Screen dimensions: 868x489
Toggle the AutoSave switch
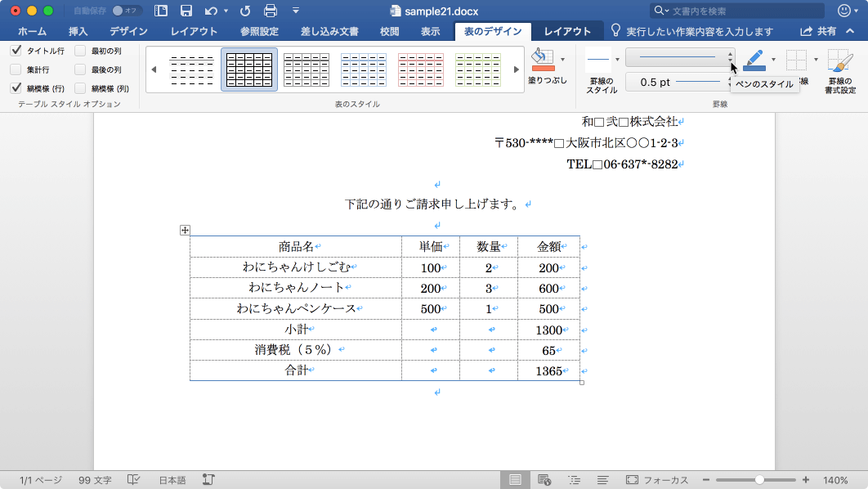coord(126,11)
